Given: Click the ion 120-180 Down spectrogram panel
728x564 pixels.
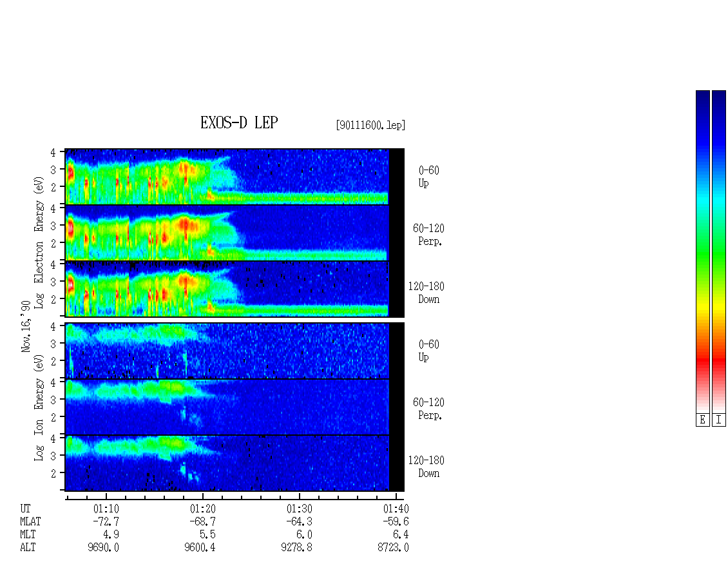Looking at the screenshot, I should 235,463.
